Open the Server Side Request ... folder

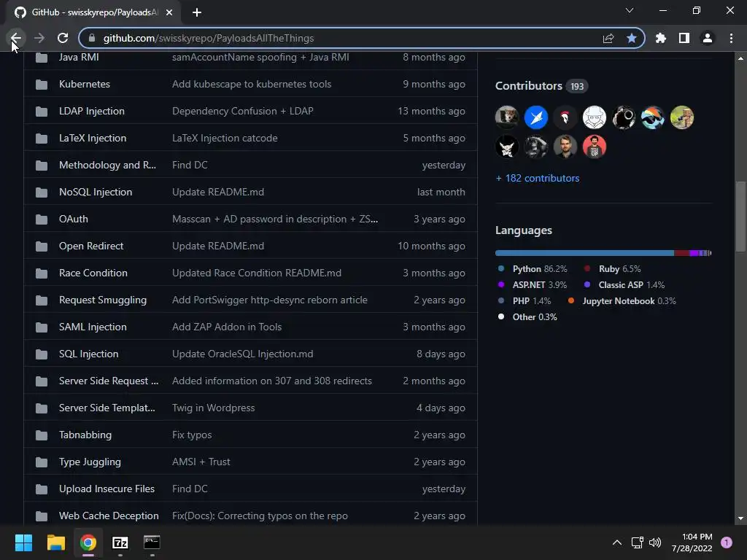pyautogui.click(x=109, y=381)
